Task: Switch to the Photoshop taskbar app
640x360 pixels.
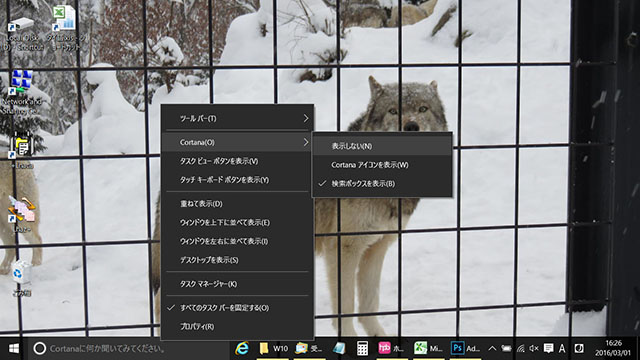Action: (x=465, y=348)
